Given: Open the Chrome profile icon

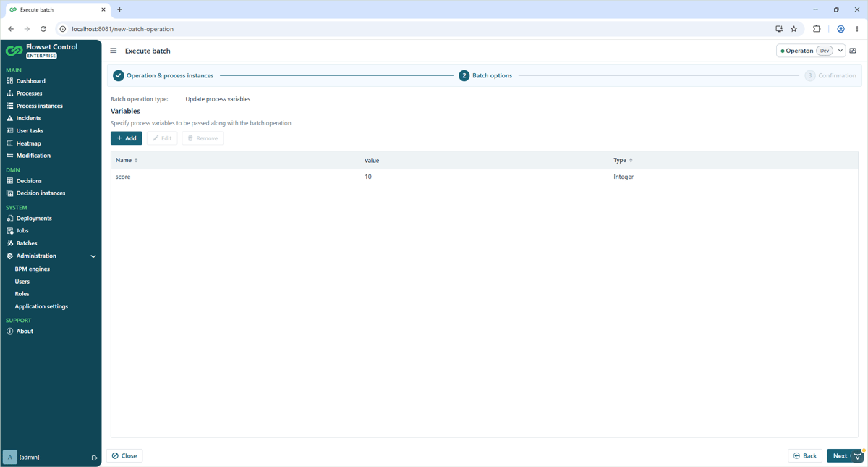Looking at the screenshot, I should [x=841, y=29].
